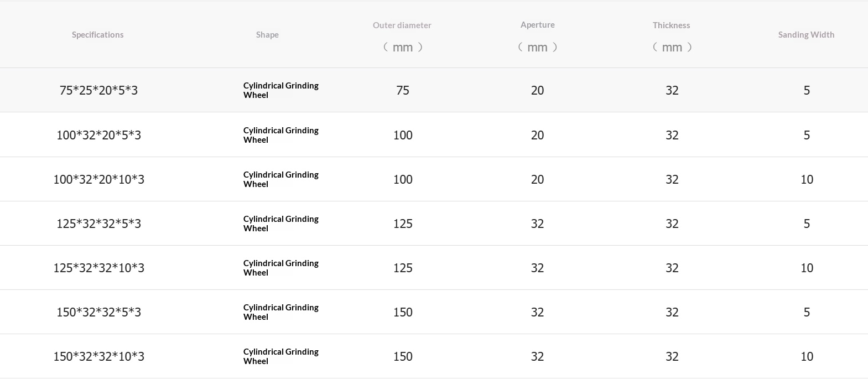Click the 100*32*20*10*3 specification cell

pyautogui.click(x=98, y=179)
